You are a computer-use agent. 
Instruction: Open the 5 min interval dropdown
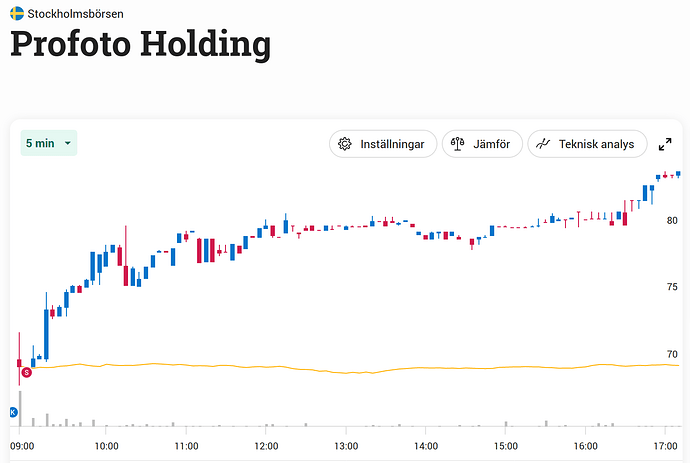(x=48, y=143)
